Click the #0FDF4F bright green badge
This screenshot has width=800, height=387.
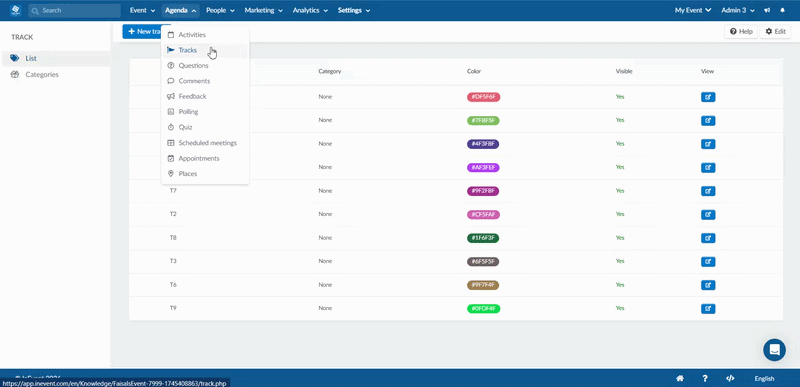tap(483, 308)
